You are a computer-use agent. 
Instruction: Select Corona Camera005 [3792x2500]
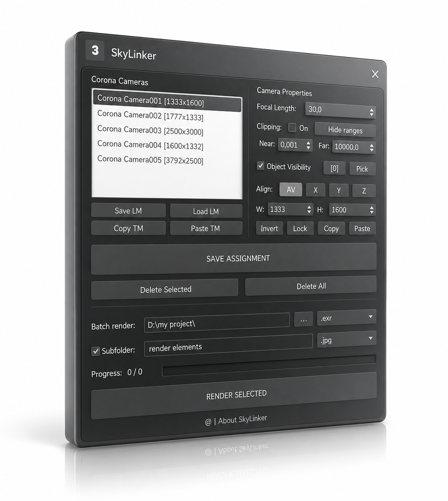(150, 160)
